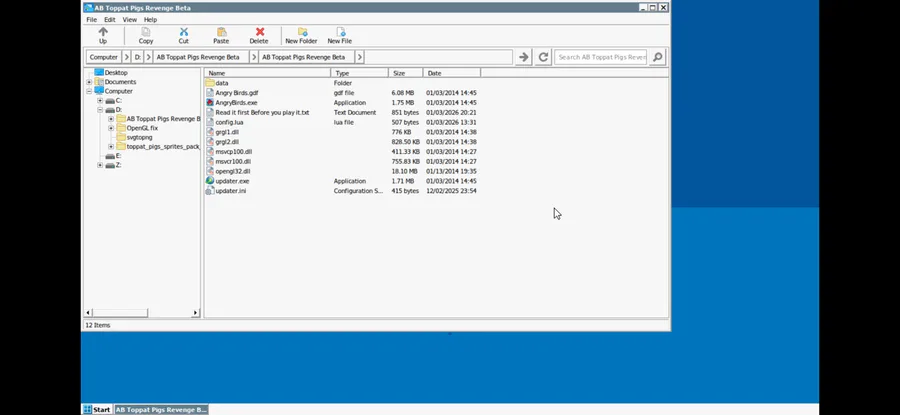Click the New File toolbar icon
Screen dimensions: 900x415
coord(340,32)
